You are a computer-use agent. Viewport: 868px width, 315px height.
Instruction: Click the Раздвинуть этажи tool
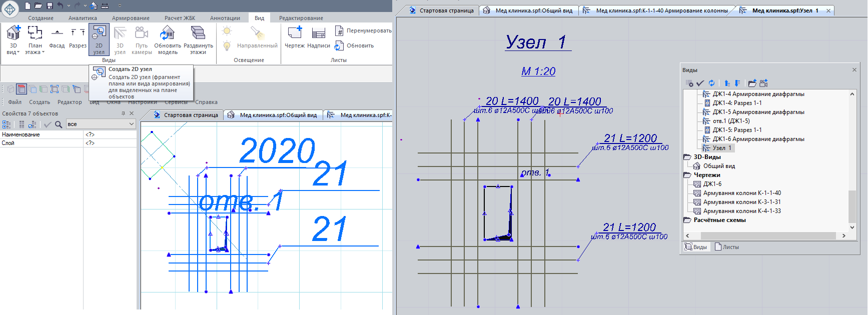[x=198, y=39]
